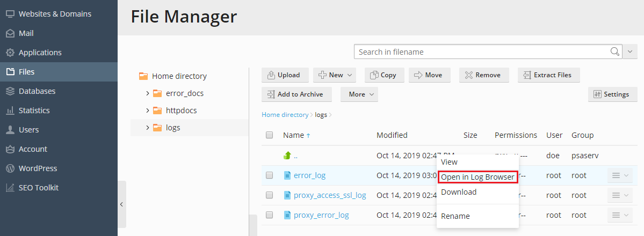Open WordPress from the sidebar

38,168
